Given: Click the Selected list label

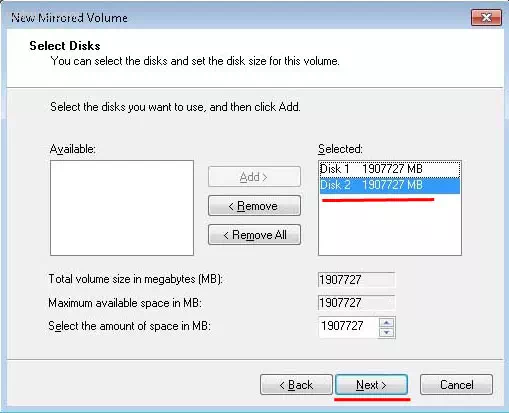Looking at the screenshot, I should pyautogui.click(x=340, y=149).
